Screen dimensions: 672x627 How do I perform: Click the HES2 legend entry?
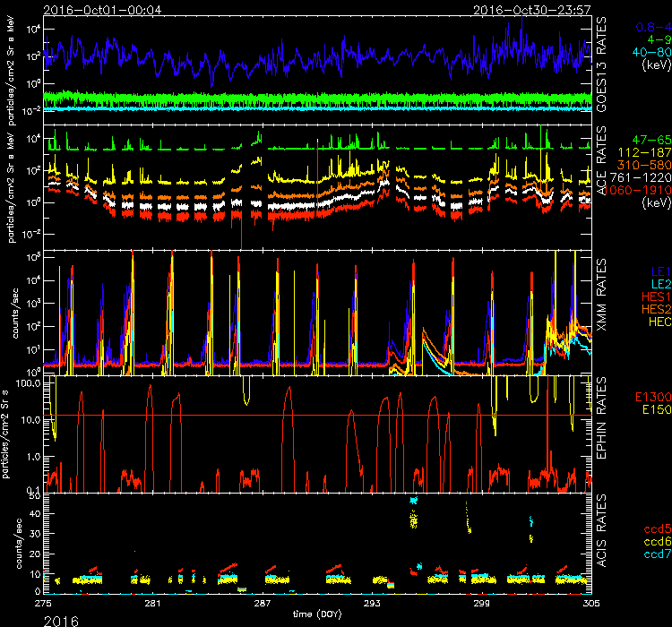coord(657,309)
